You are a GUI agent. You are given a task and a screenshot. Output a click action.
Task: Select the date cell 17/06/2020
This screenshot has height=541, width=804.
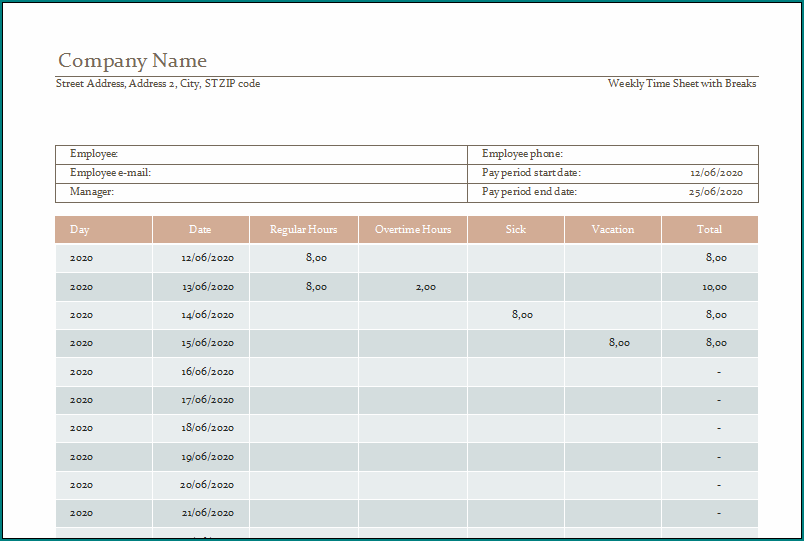pos(200,400)
